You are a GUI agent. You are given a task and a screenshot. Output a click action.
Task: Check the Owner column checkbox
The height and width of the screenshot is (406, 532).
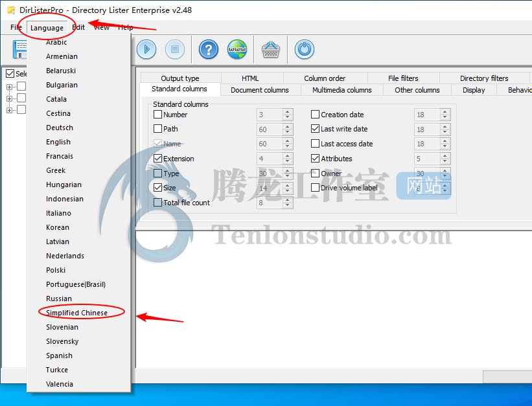(315, 174)
